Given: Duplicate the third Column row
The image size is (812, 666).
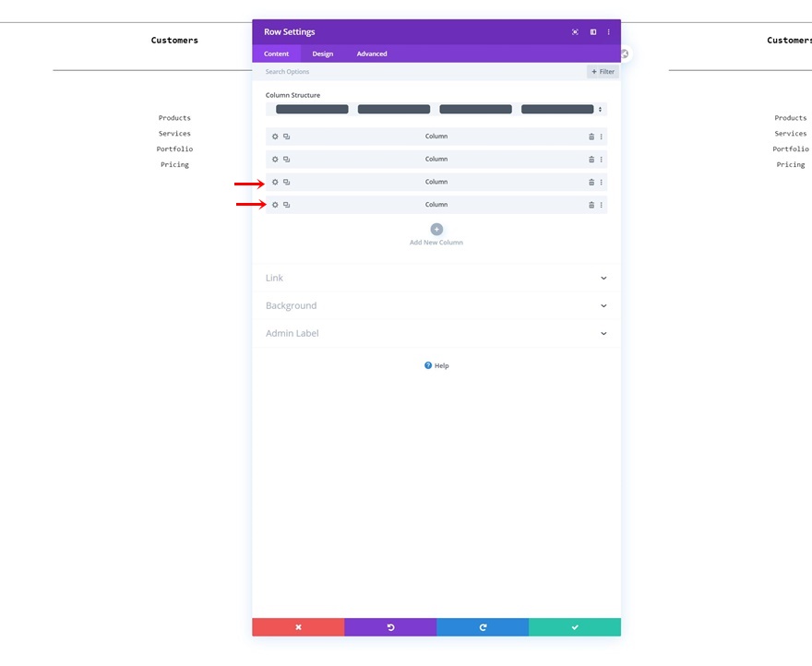Looking at the screenshot, I should pyautogui.click(x=286, y=183).
